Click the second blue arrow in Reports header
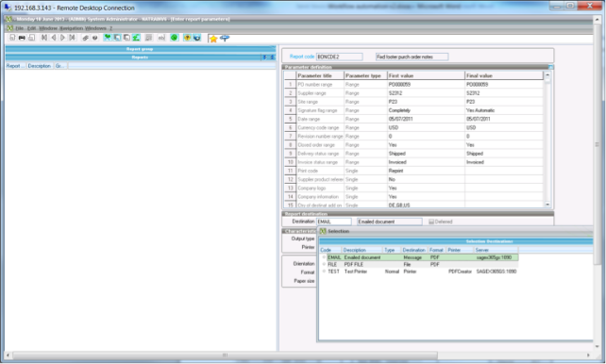 point(272,58)
